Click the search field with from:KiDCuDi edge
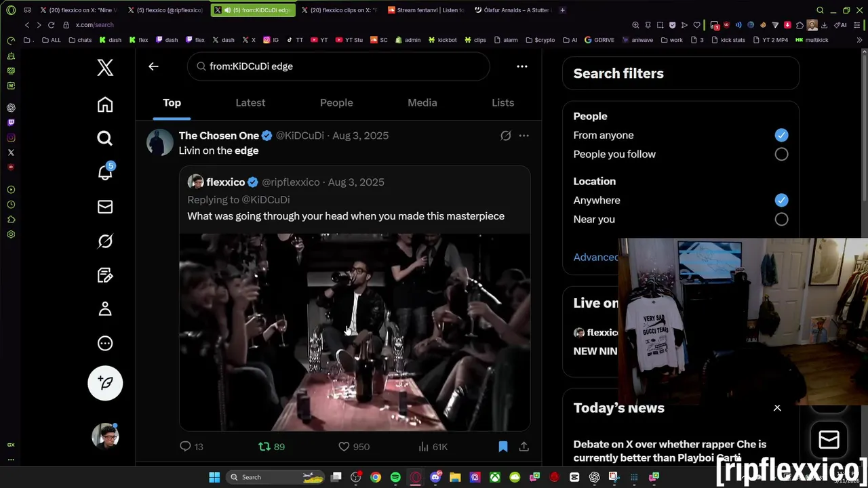 pos(338,66)
